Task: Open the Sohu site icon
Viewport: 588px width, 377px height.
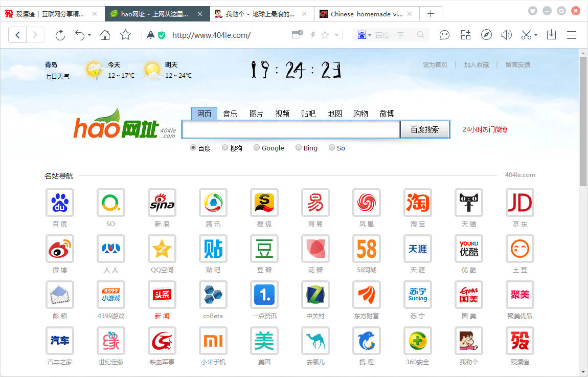Action: (264, 203)
